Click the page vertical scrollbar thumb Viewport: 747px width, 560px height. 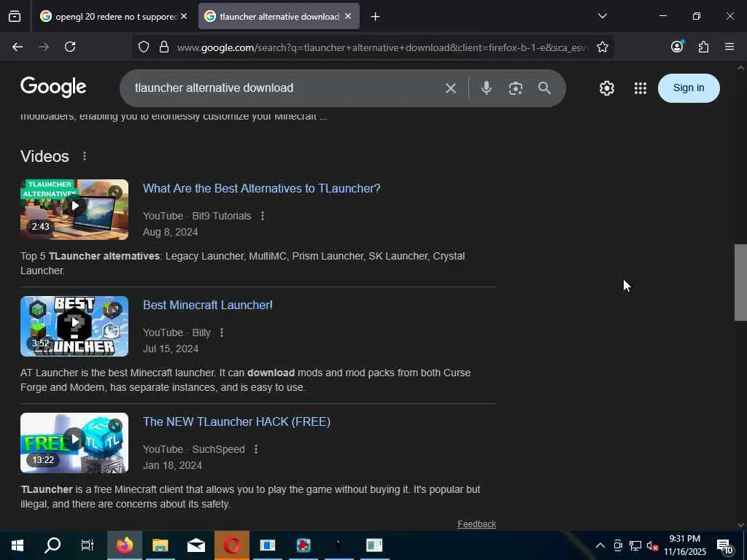tap(740, 282)
